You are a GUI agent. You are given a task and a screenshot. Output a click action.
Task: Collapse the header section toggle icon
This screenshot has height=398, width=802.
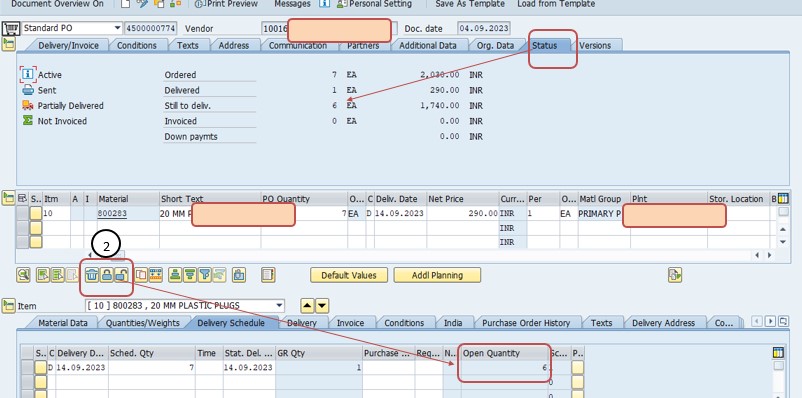pos(9,44)
